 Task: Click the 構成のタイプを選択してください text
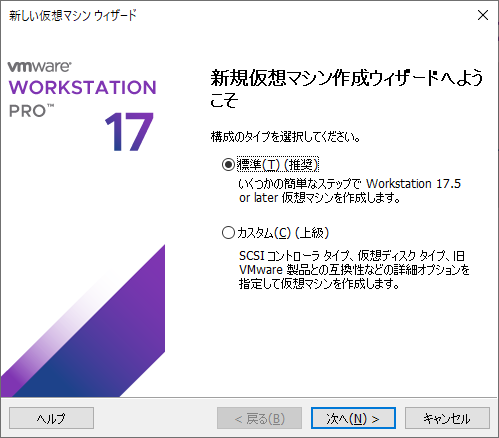[x=285, y=137]
